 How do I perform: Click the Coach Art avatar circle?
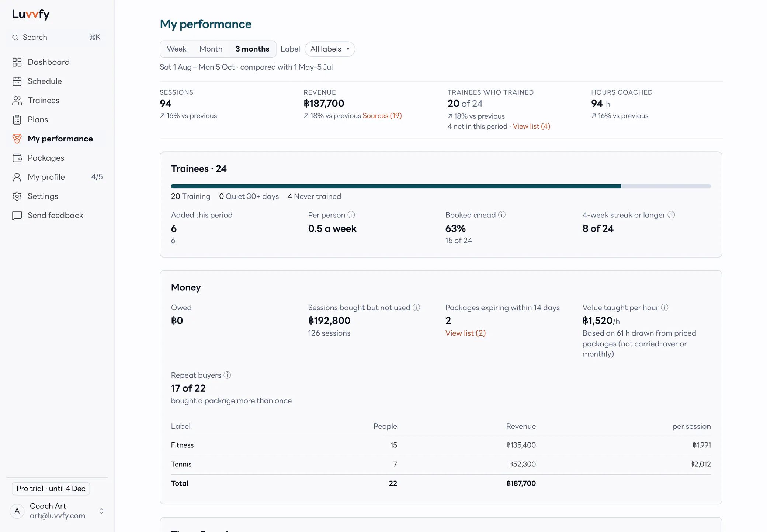17,511
